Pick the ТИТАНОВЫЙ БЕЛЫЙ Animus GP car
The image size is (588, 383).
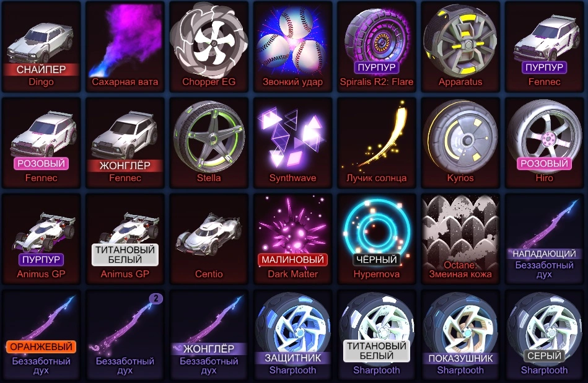coord(125,239)
